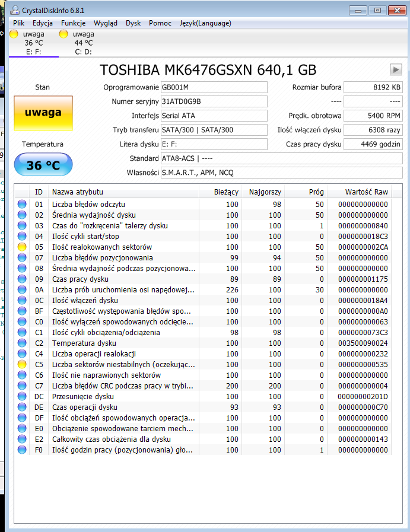Click the Wartość Raw column header
Screen dimensions: 410x532
(x=360, y=192)
